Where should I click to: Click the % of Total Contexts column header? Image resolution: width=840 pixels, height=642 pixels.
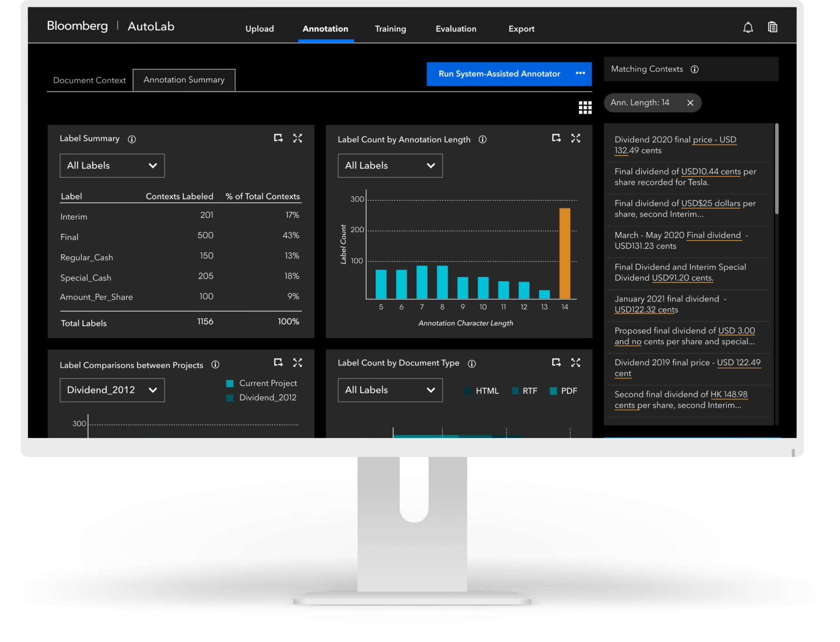(263, 196)
